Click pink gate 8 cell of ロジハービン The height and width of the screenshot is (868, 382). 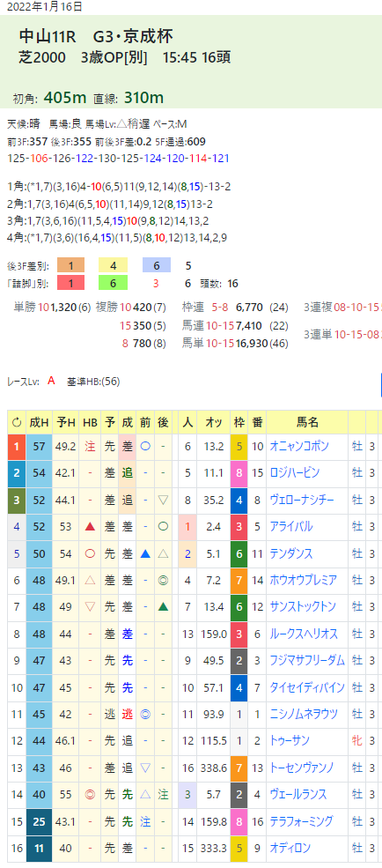pos(239,472)
